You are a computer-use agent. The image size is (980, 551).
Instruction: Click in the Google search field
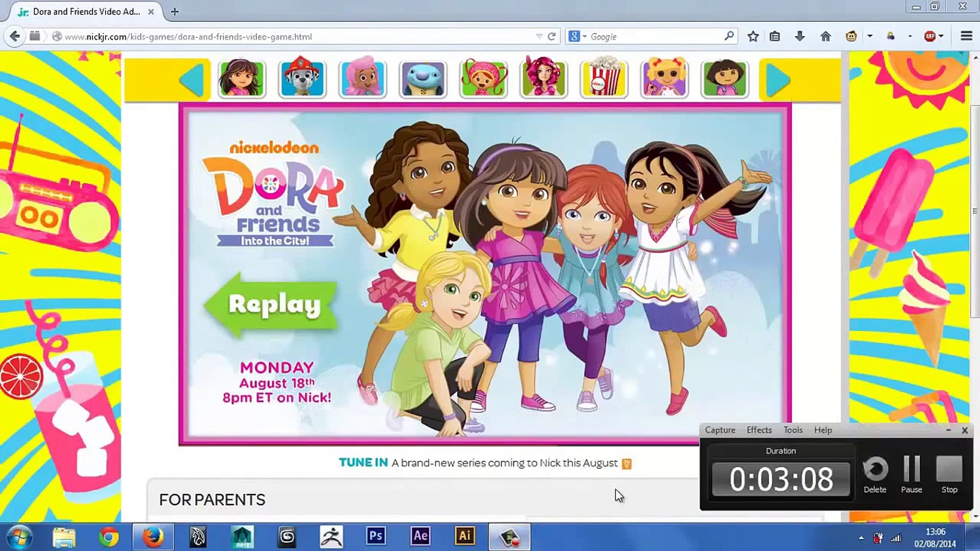pos(653,36)
